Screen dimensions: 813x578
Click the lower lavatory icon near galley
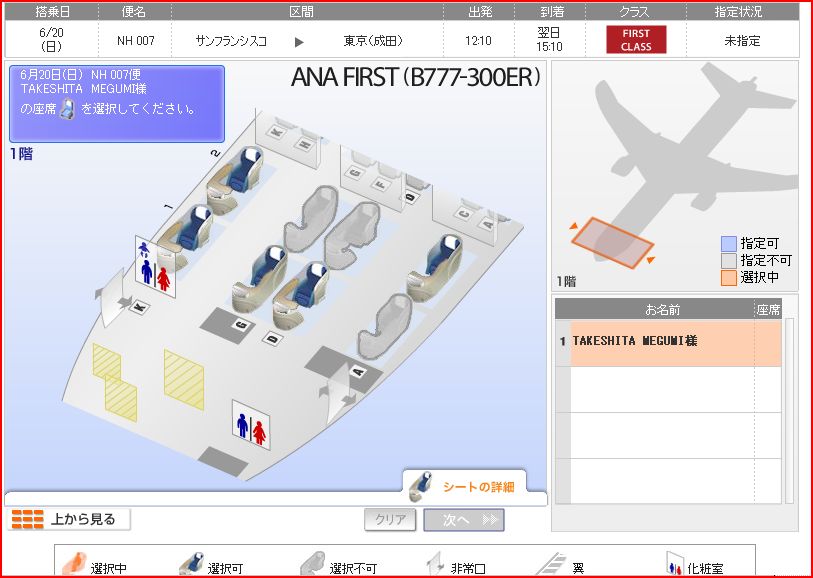click(x=251, y=425)
